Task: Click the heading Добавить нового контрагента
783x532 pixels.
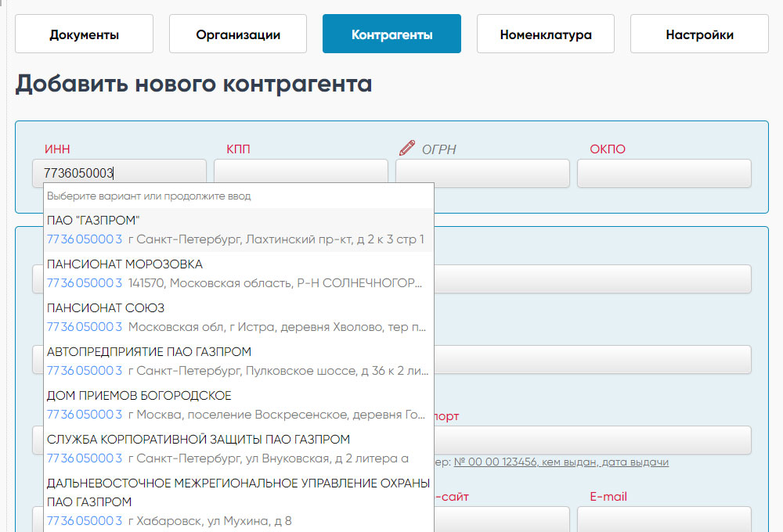Action: click(193, 84)
